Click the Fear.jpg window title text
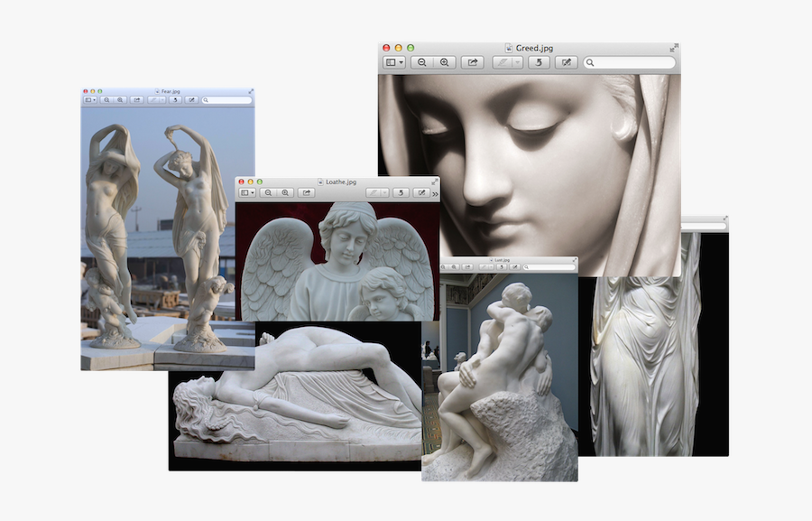812x521 pixels. (x=171, y=92)
